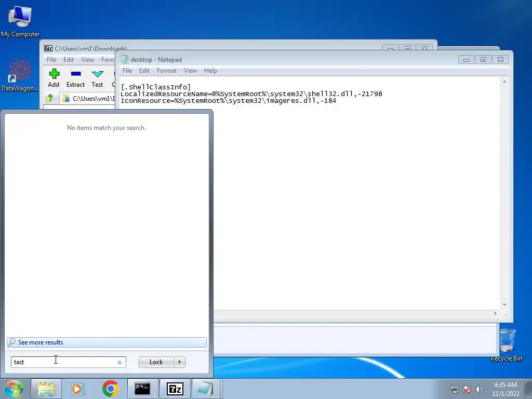Open the 7-Zip View menu
The height and width of the screenshot is (399, 532).
(87, 60)
